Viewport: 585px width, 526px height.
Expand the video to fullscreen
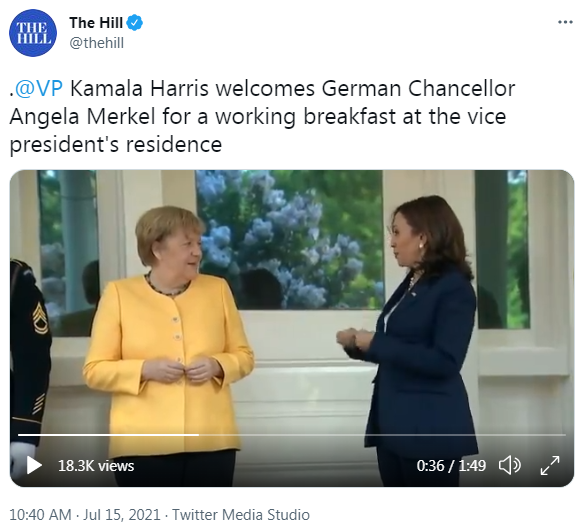pos(550,466)
